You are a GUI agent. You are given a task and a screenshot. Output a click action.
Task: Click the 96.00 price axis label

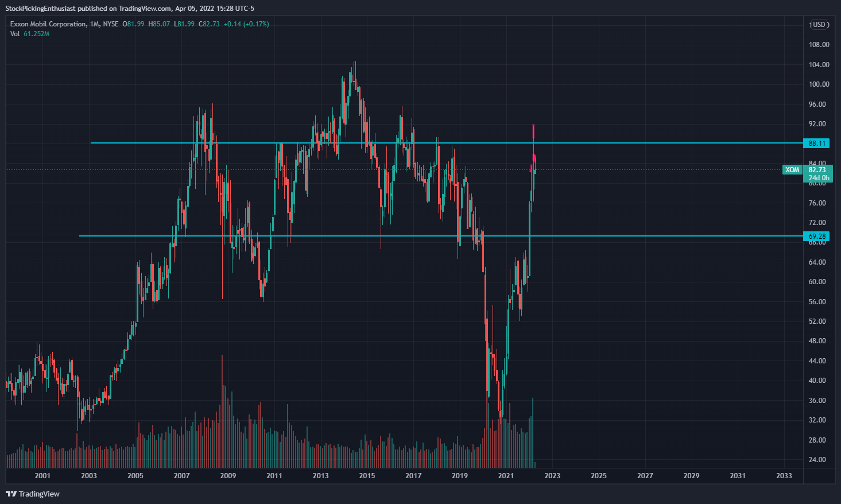(819, 104)
